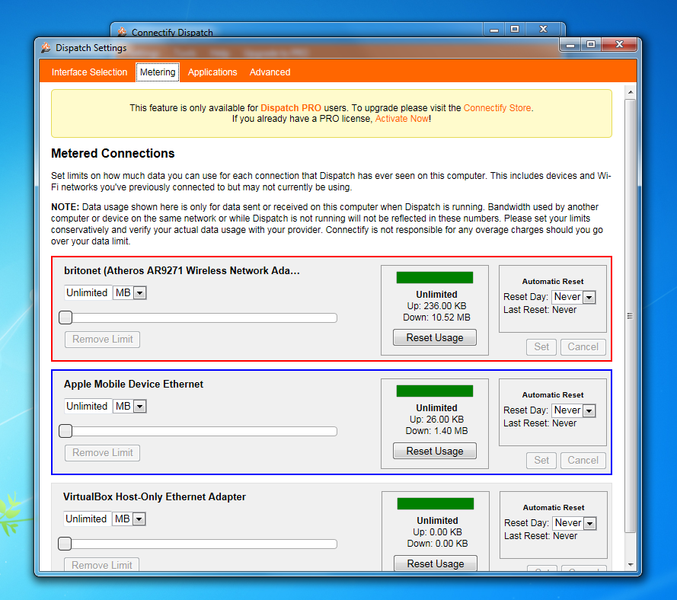Viewport: 677px width, 600px height.
Task: Click Apple Mobile Device Remove Limit button
Action: pyautogui.click(x=102, y=453)
